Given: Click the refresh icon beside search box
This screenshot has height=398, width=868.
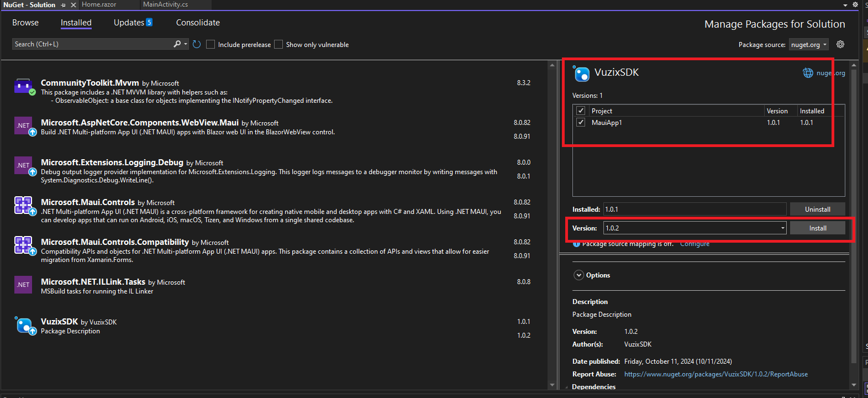Looking at the screenshot, I should (x=197, y=44).
